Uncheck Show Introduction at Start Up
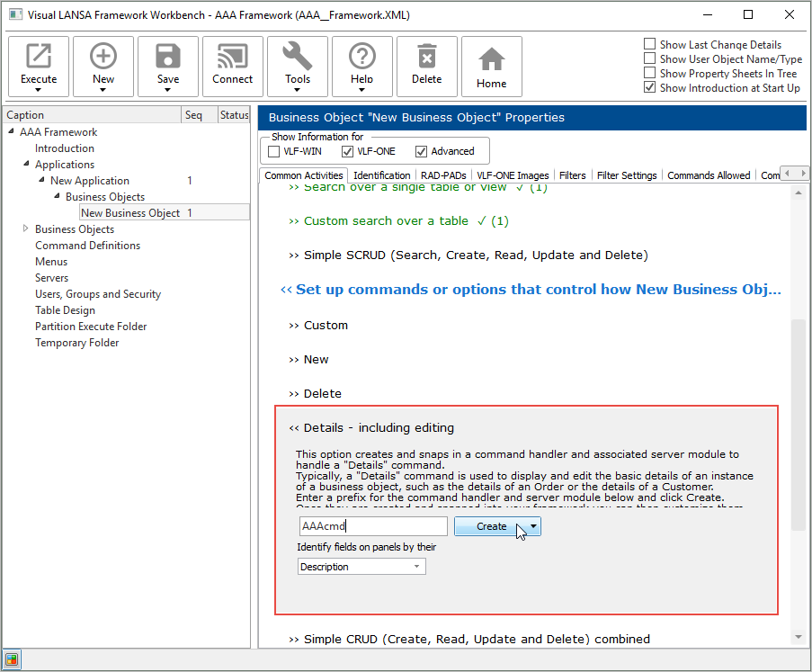 (650, 88)
